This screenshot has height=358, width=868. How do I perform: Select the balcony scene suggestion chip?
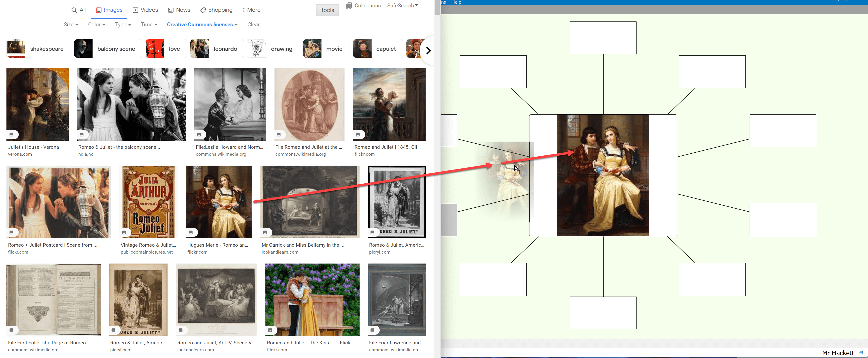click(108, 49)
